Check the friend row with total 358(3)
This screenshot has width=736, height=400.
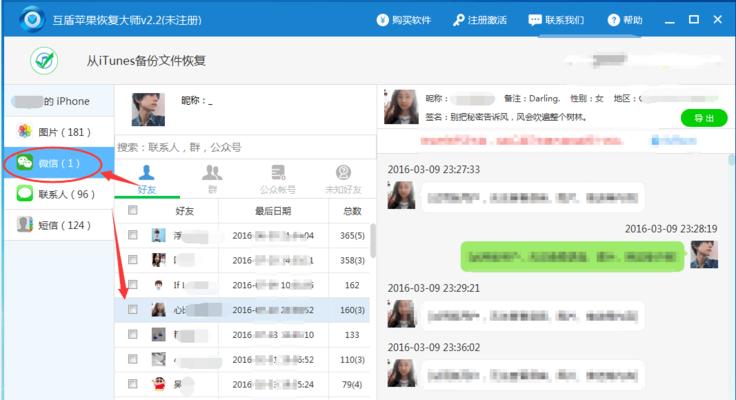point(133,260)
